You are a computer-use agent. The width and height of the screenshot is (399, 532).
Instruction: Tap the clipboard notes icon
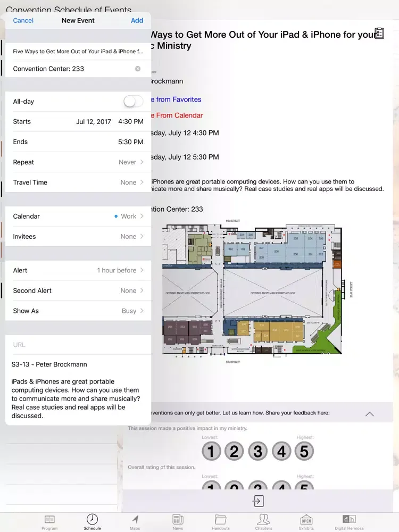[379, 34]
